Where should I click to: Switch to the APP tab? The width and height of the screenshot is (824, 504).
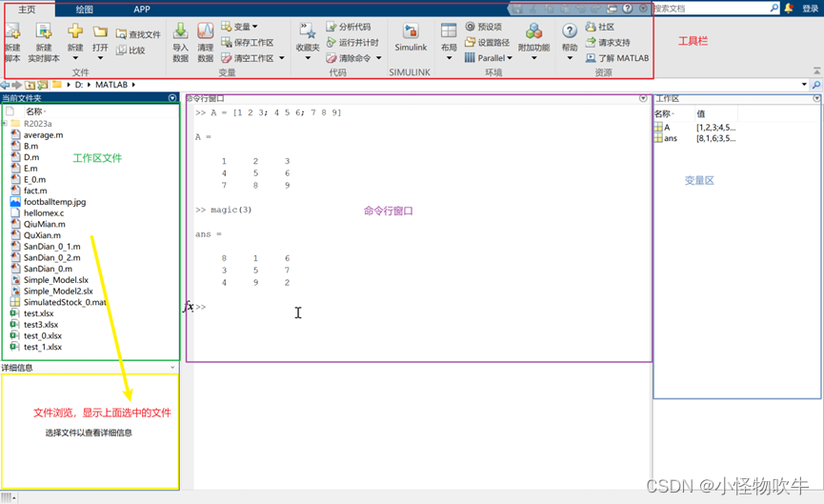[141, 10]
